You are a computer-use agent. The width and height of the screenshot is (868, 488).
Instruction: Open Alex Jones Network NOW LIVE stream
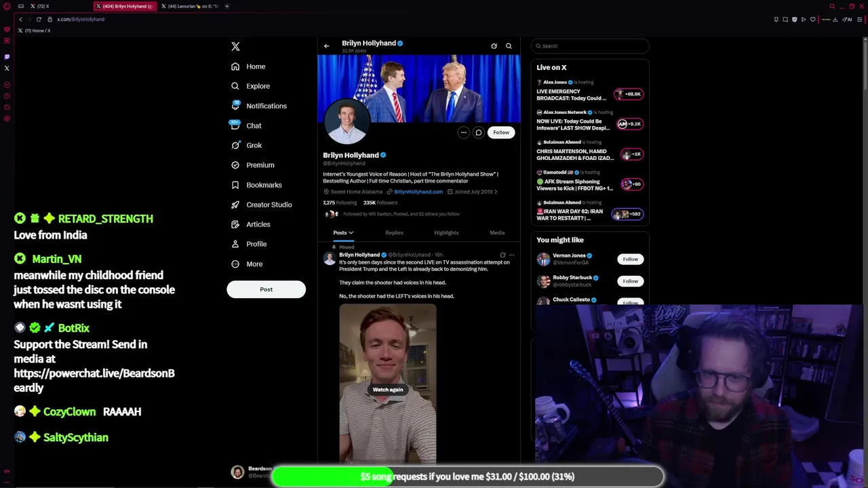[x=589, y=121]
